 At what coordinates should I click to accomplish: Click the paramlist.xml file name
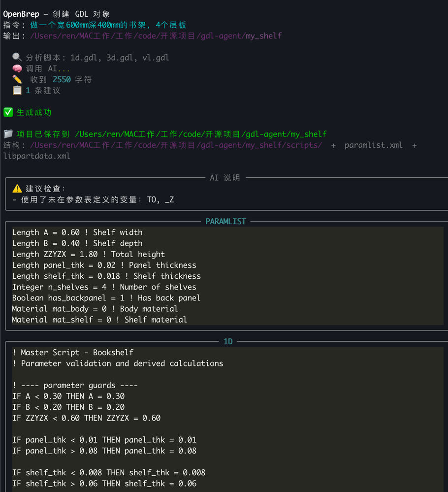click(x=373, y=145)
